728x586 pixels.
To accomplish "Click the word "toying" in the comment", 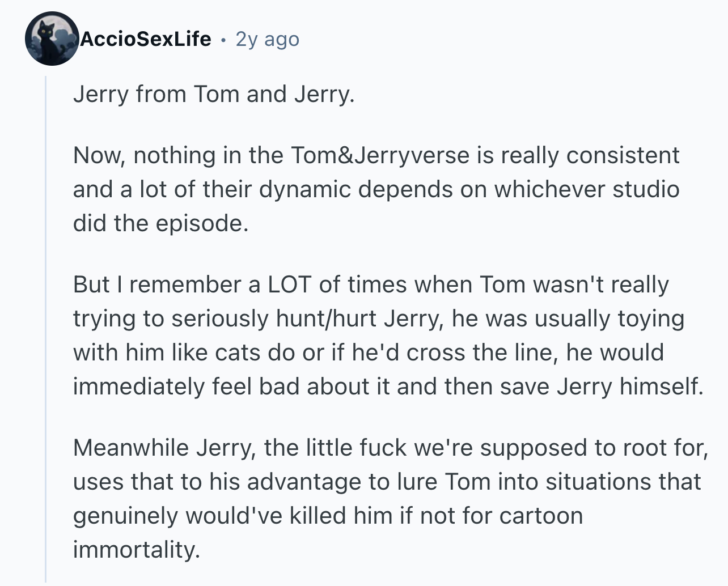I will [651, 319].
